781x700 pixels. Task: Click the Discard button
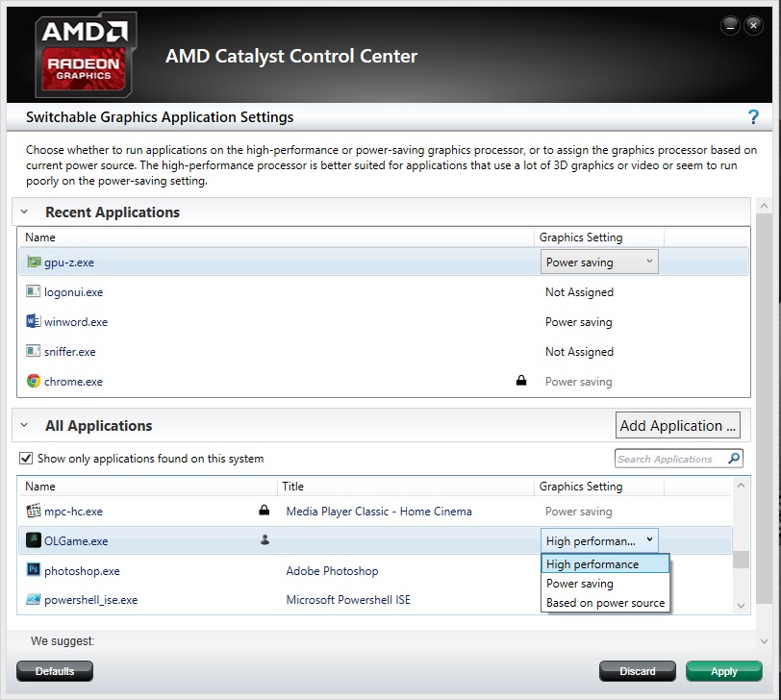[638, 671]
